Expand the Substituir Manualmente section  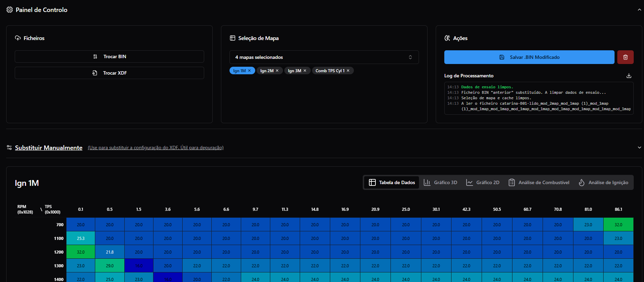click(639, 148)
